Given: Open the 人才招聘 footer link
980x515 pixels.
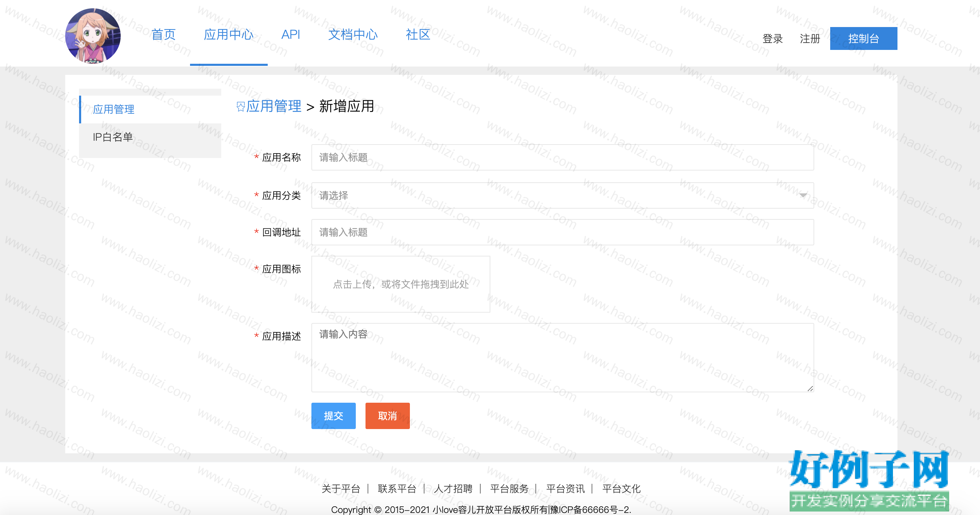Looking at the screenshot, I should 453,489.
